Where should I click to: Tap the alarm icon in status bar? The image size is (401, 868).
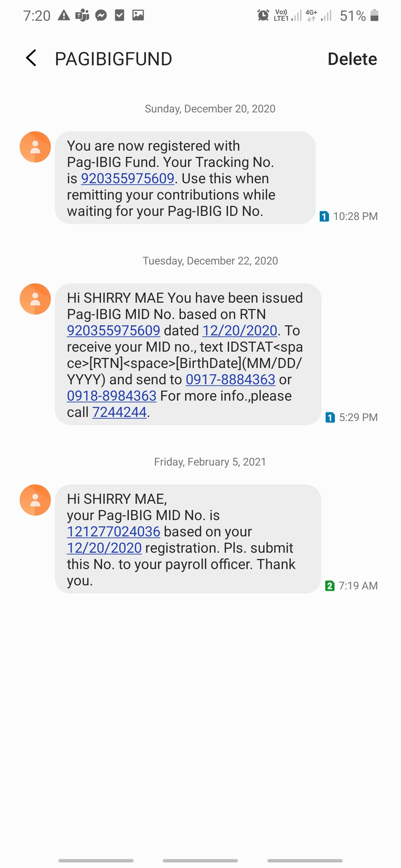[263, 16]
